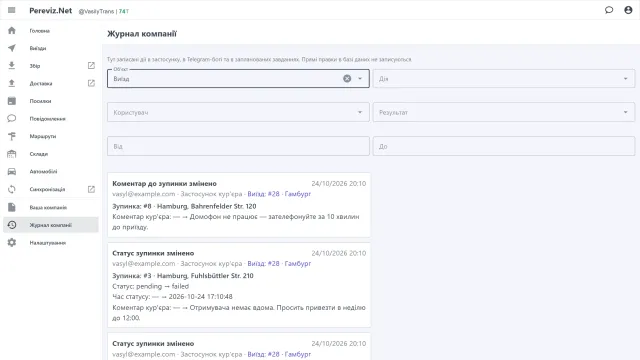Open pickup in new window via external icon
The width and height of the screenshot is (640, 360).
coord(91,65)
